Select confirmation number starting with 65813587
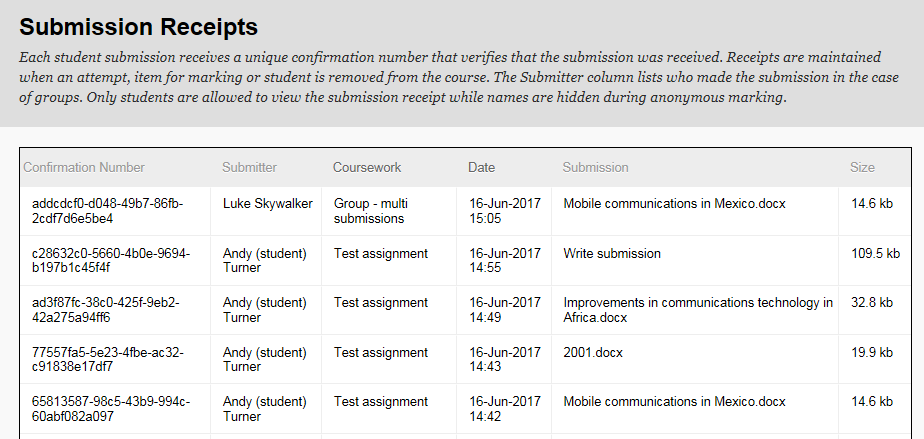This screenshot has width=924, height=439. 110,409
